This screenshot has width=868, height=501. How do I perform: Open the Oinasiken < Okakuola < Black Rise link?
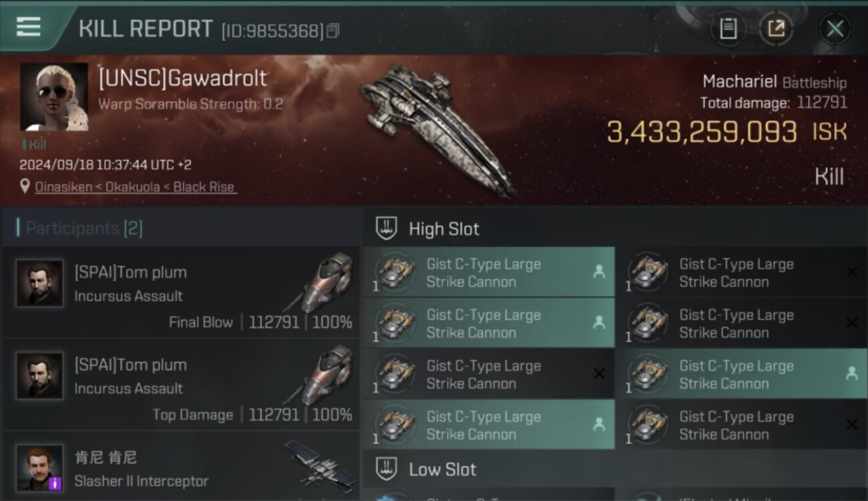coord(136,187)
